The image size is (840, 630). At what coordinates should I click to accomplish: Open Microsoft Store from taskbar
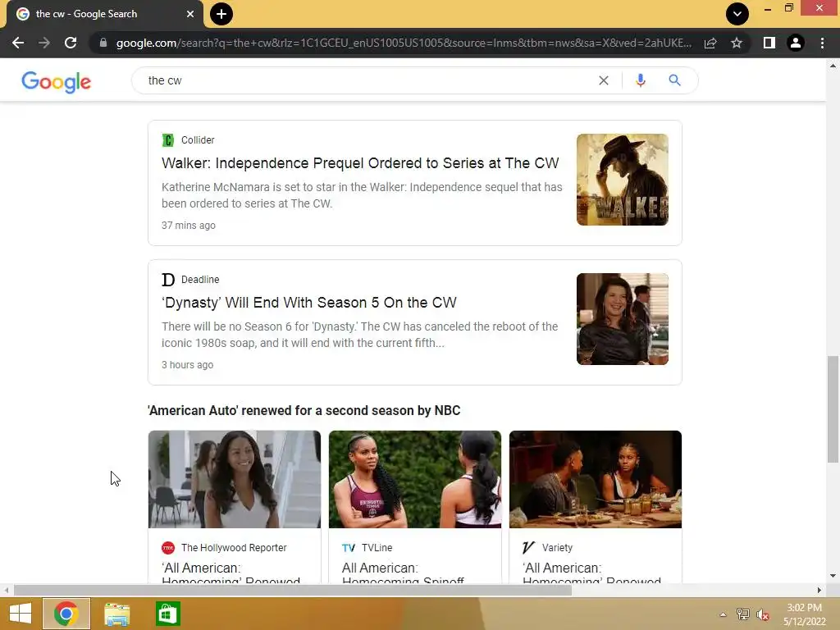tap(167, 614)
